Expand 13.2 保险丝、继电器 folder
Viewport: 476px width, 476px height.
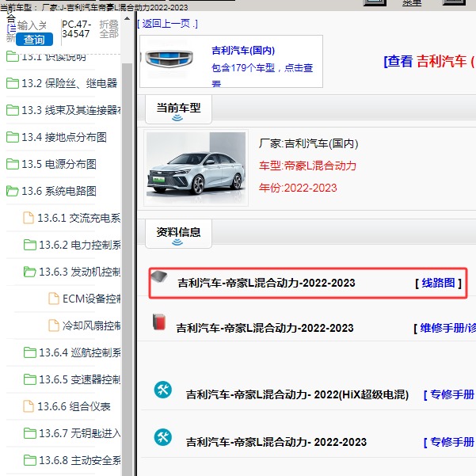point(70,83)
